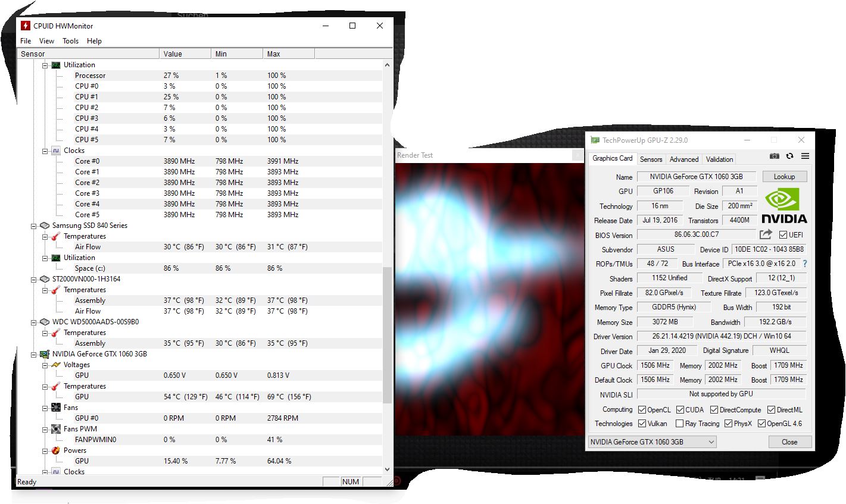Click the HWMonitor scrollbar up arrow
846x504 pixels.
(388, 65)
